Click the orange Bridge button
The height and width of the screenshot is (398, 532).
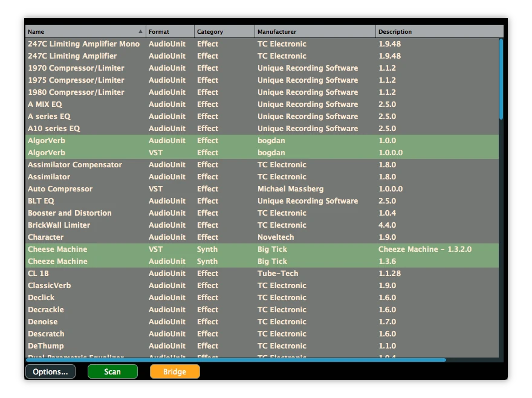click(x=175, y=371)
